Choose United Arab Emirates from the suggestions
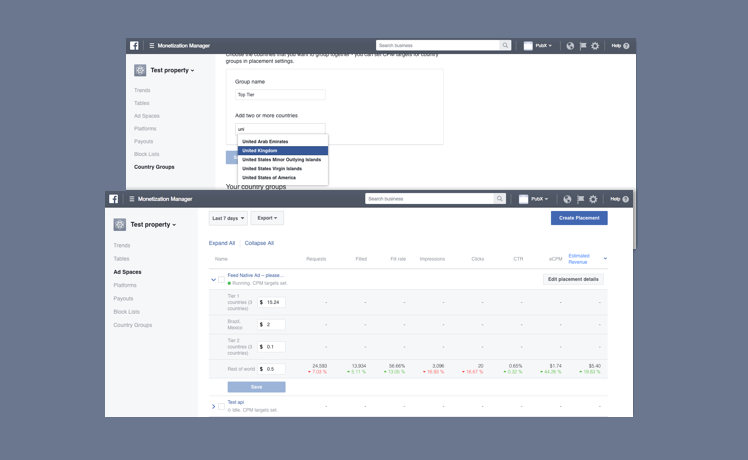748x460 pixels. pyautogui.click(x=283, y=142)
